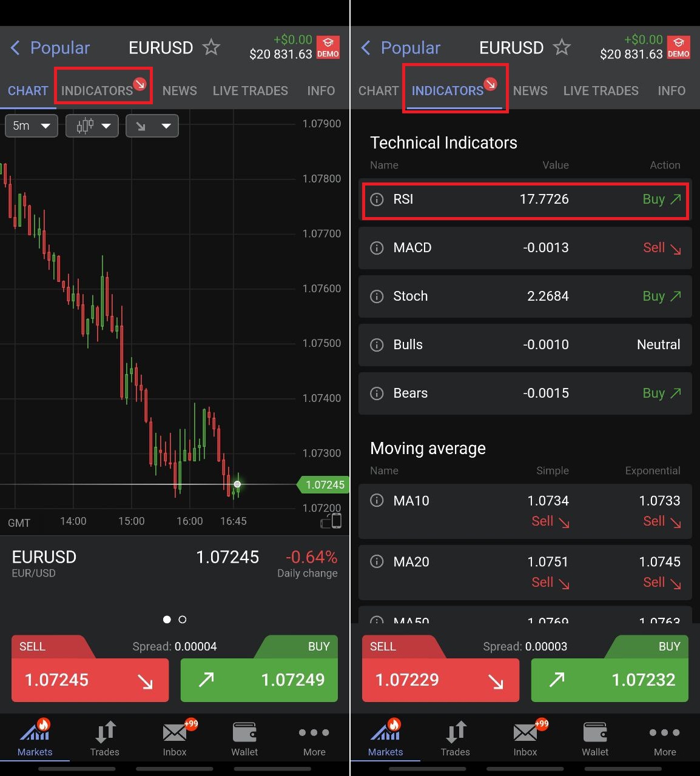Open the More menu in bottom navigation
This screenshot has height=776, width=700.
tap(314, 737)
